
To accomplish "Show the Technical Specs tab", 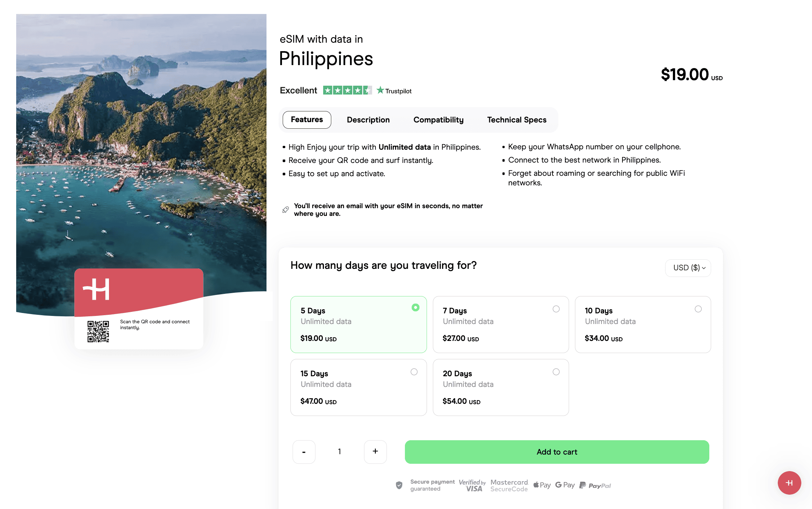I will point(516,120).
